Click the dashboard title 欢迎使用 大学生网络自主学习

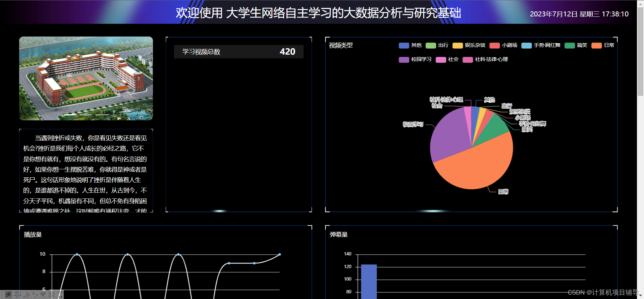point(318,13)
